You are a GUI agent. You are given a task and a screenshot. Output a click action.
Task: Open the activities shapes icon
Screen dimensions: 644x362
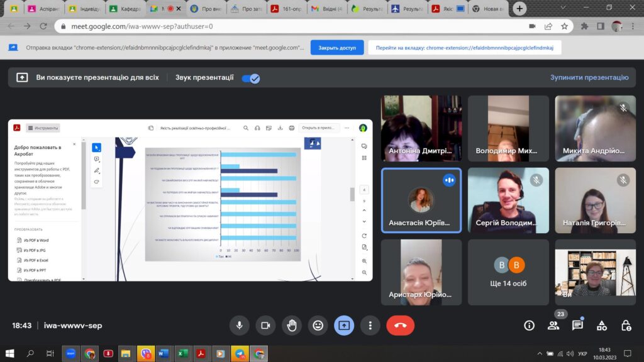click(x=602, y=326)
